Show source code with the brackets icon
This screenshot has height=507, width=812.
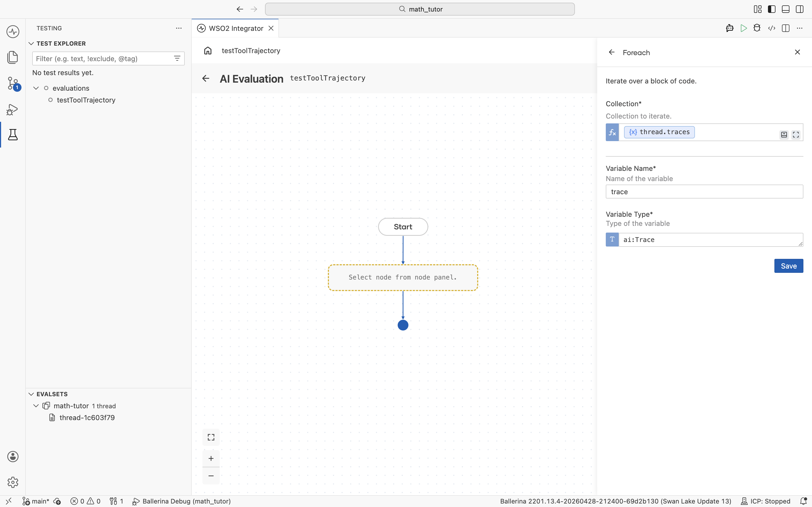point(771,28)
